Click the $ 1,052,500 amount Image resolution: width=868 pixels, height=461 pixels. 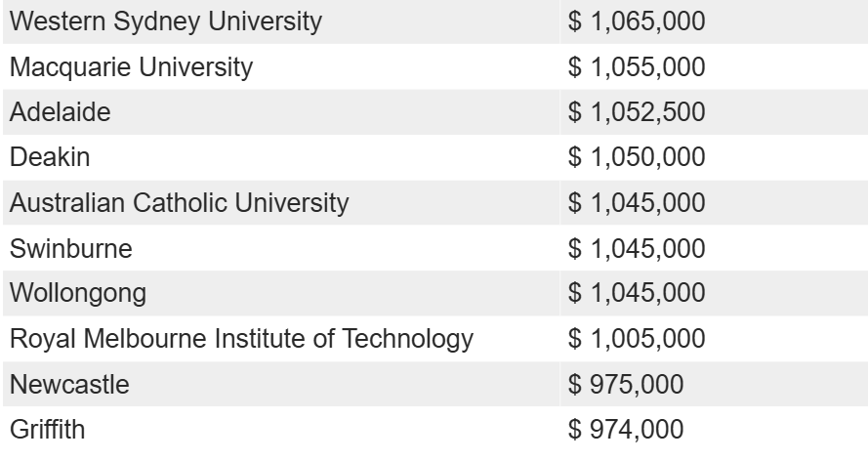pyautogui.click(x=636, y=111)
